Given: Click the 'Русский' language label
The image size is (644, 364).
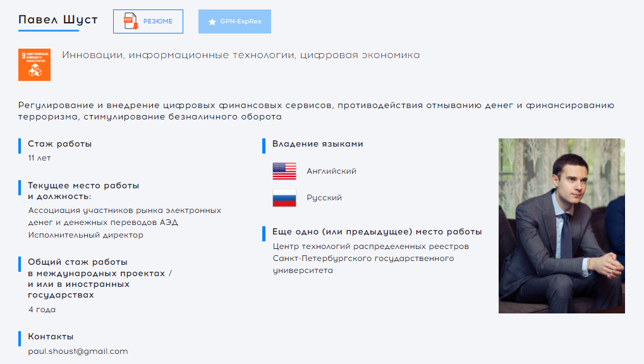Looking at the screenshot, I should 324,198.
